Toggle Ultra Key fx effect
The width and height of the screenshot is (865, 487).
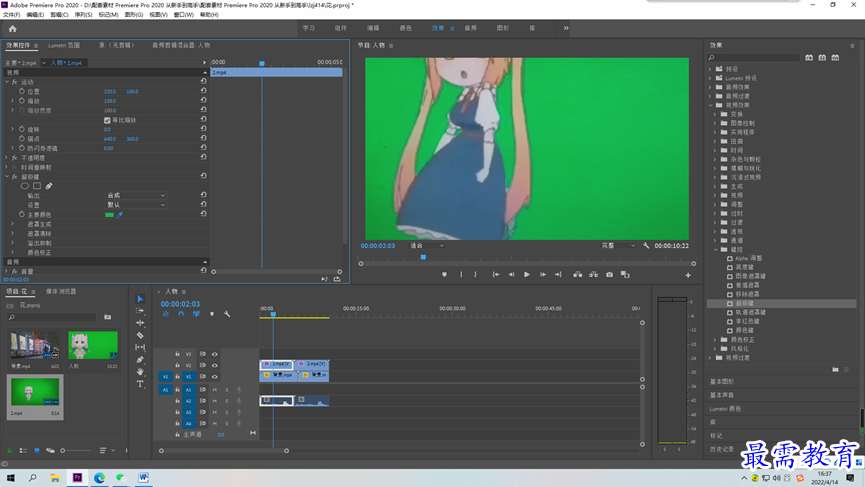(x=14, y=176)
